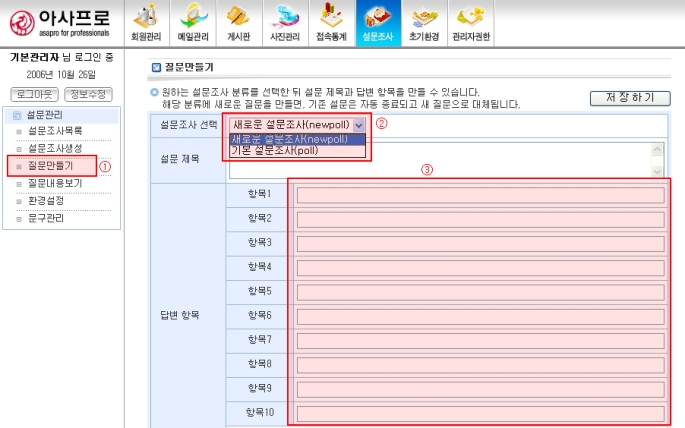The image size is (685, 428).
Task: Click the 항목1 answer input field
Action: point(480,195)
